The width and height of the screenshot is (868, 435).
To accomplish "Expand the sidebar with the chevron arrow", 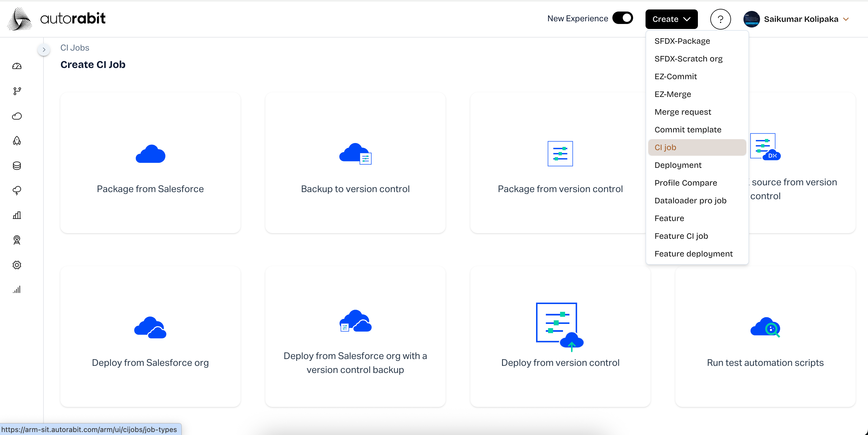I will [x=44, y=49].
